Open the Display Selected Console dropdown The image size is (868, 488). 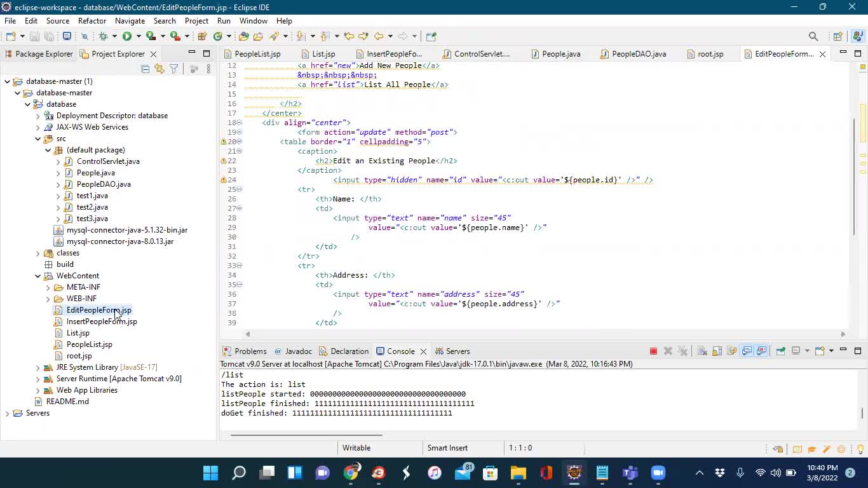click(807, 351)
